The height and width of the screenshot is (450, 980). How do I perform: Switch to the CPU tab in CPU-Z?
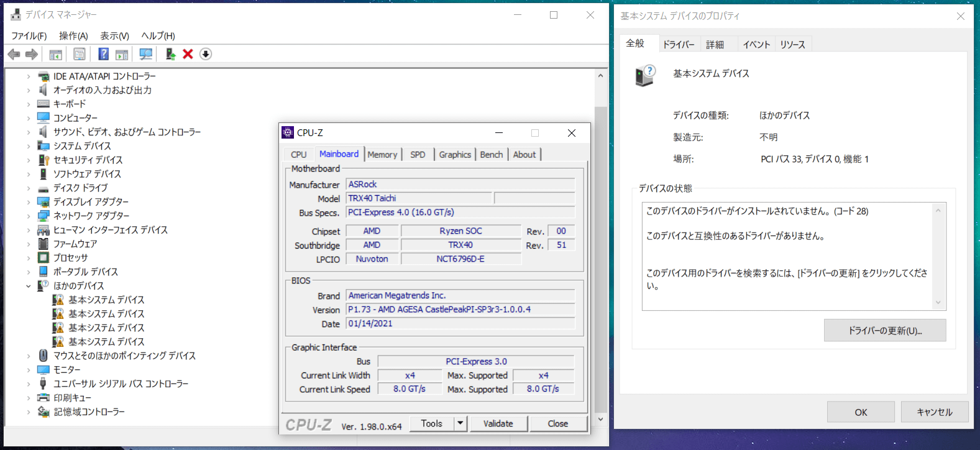pyautogui.click(x=299, y=155)
